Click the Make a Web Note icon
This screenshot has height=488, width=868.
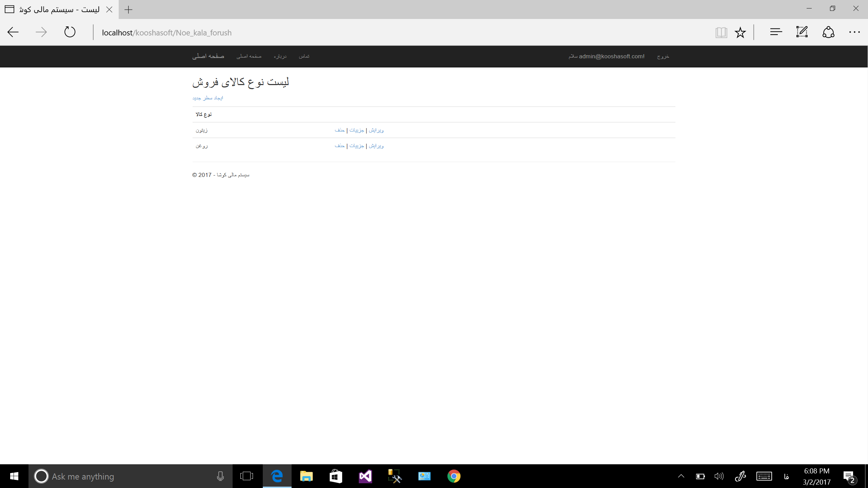point(802,32)
